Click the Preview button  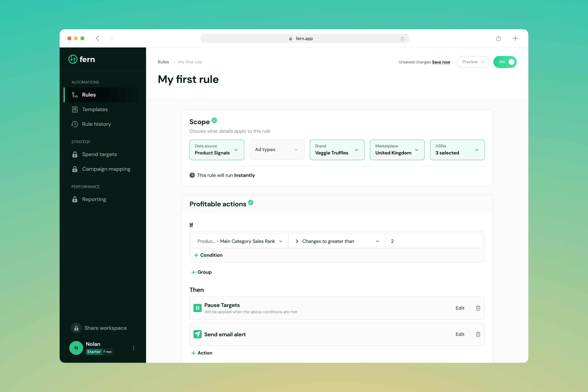(473, 62)
